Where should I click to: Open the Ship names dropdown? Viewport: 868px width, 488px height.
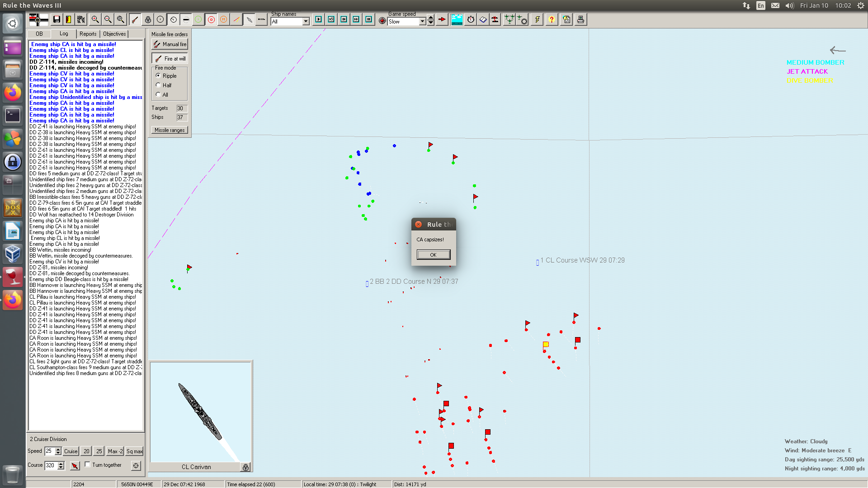tap(306, 21)
